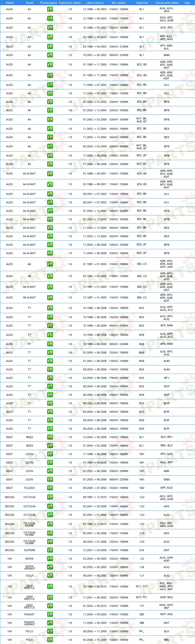Select the '1M2' body code cell
The image size is (195, 644).
pyautogui.click(x=142, y=488)
